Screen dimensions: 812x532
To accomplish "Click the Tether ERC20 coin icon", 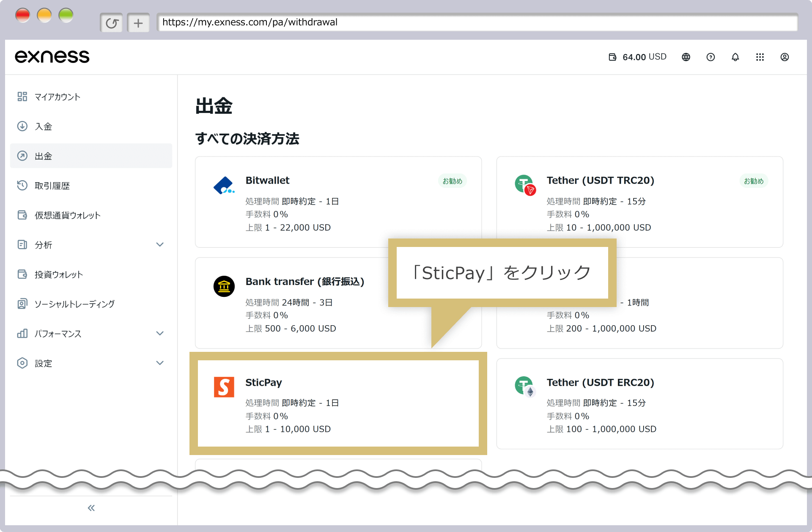I will [x=525, y=387].
